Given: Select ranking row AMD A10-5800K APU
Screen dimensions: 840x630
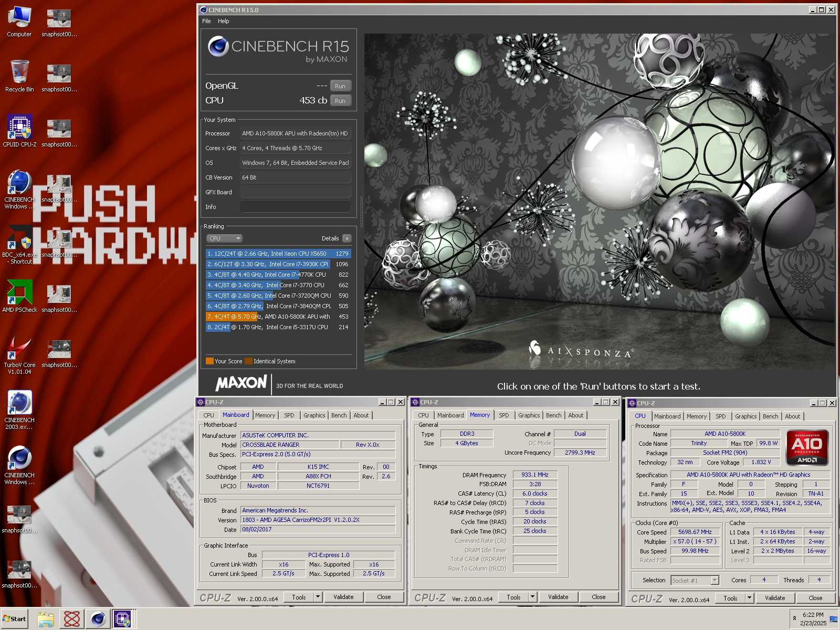Looking at the screenshot, I should point(278,317).
